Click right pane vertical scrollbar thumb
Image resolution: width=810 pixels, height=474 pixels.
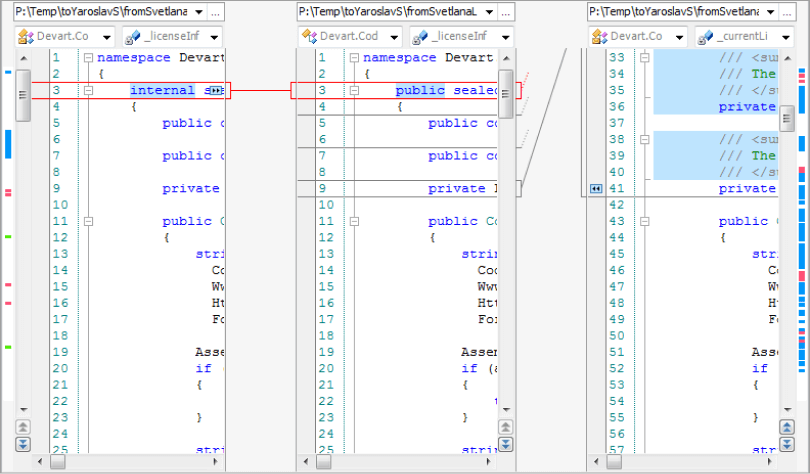[787, 119]
